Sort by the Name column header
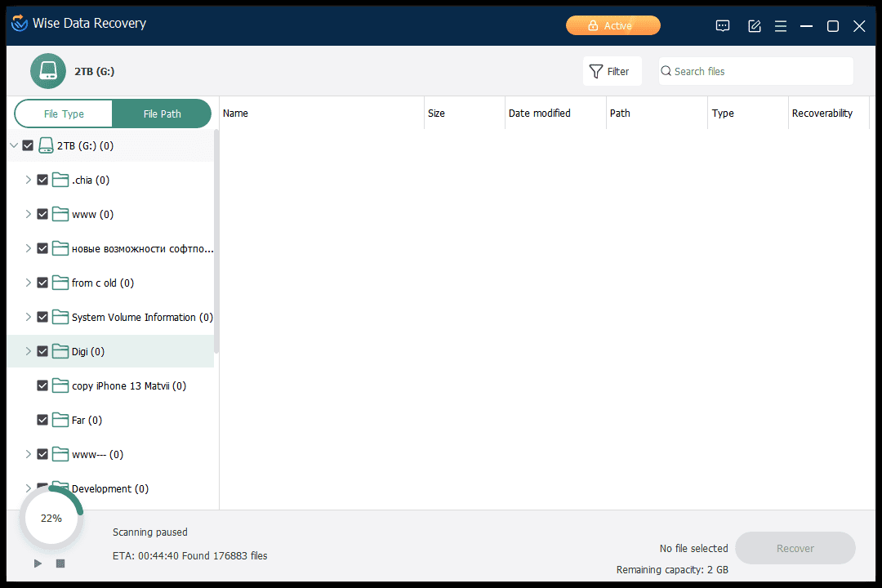Image resolution: width=882 pixels, height=588 pixels. (322, 113)
